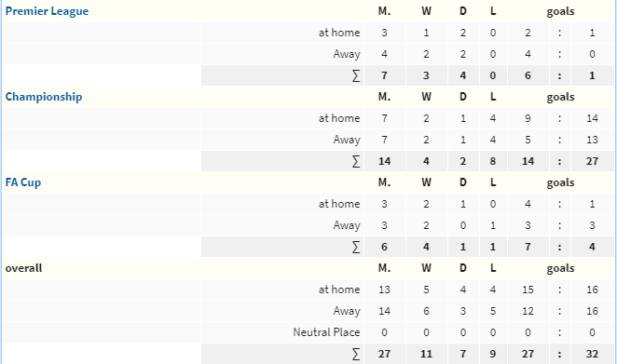
Task: Click overall total matches value 27
Action: (384, 354)
